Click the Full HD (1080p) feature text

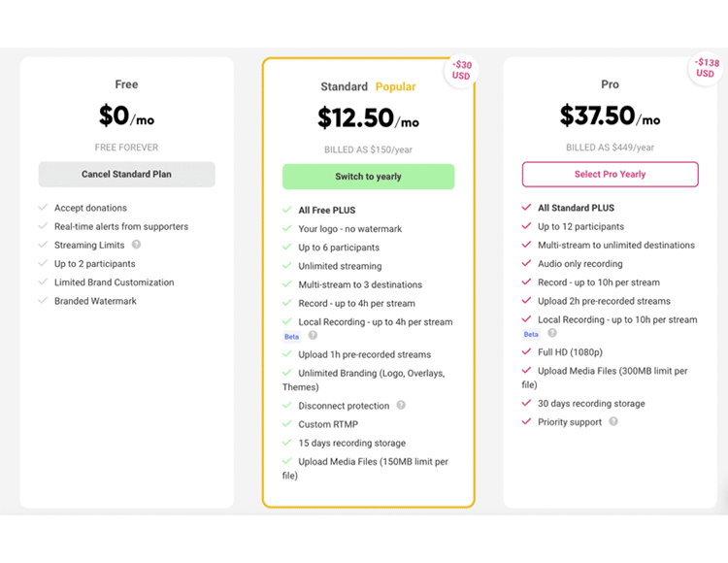[x=570, y=352]
